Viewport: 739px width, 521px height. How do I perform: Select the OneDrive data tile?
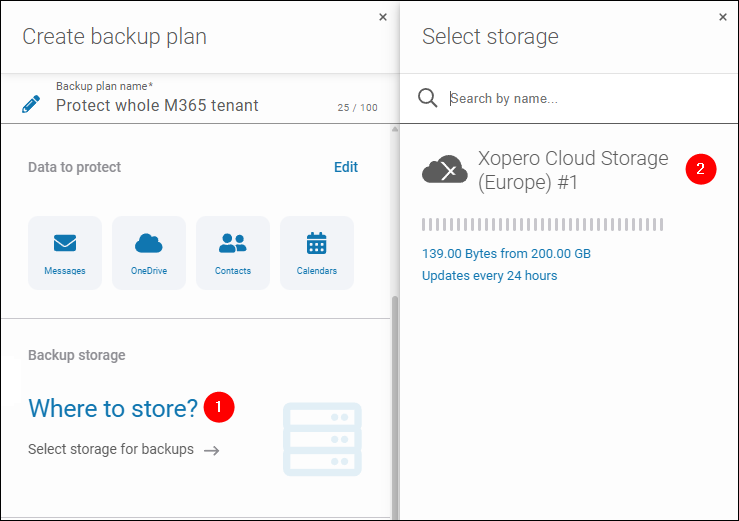[x=149, y=253]
